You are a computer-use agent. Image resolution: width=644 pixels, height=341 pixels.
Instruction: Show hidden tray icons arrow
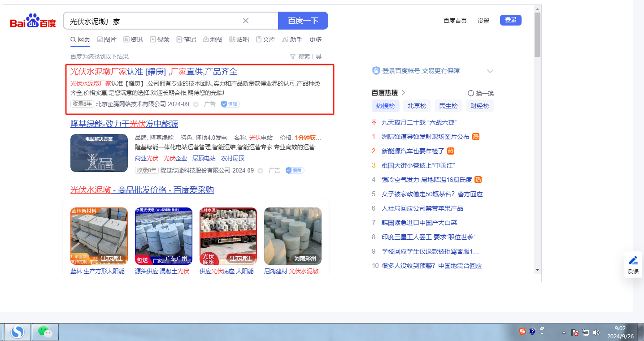coord(564,332)
